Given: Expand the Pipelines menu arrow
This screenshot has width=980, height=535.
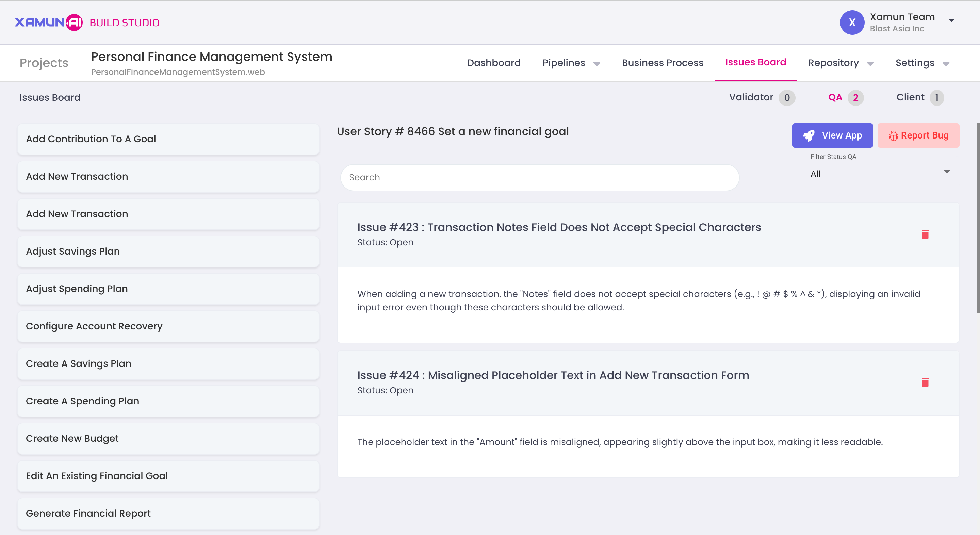Looking at the screenshot, I should pos(597,64).
